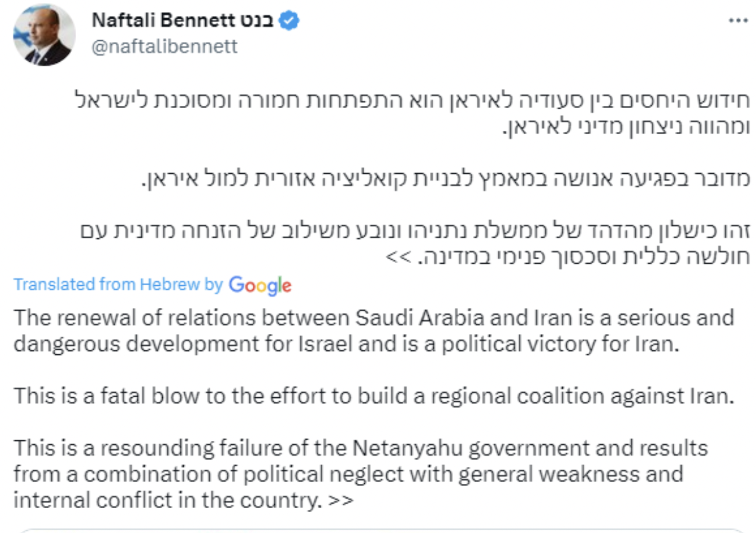Click the English paragraph about Saudi Arabia and Iran
The width and height of the screenshot is (756, 533).
(x=374, y=331)
